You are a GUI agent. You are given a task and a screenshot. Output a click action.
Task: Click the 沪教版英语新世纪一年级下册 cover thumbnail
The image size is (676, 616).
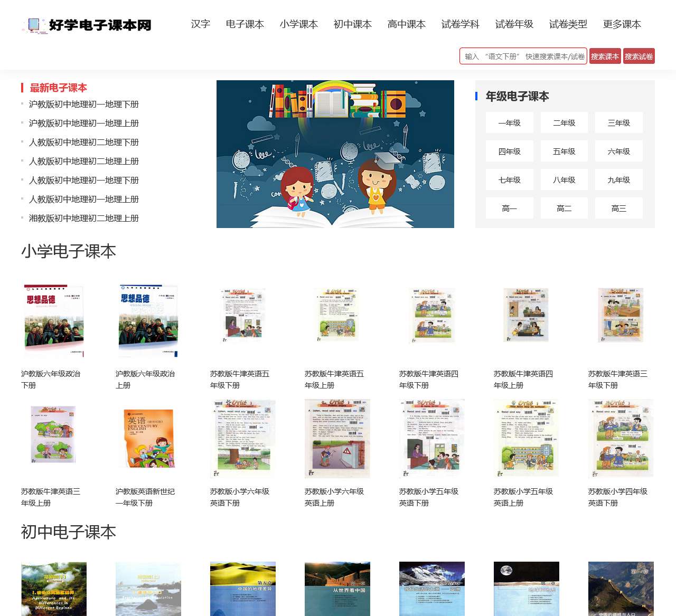point(148,438)
